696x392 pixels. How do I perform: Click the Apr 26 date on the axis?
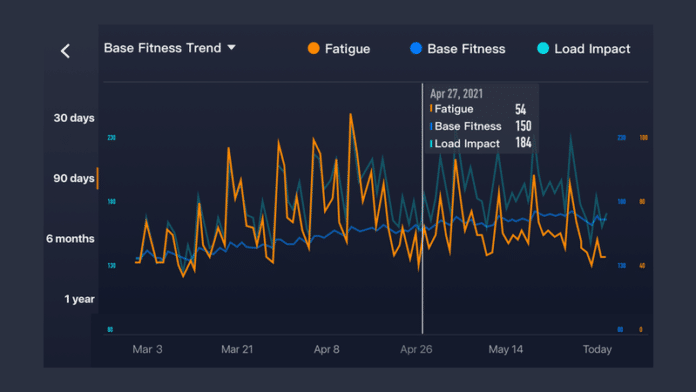(416, 349)
